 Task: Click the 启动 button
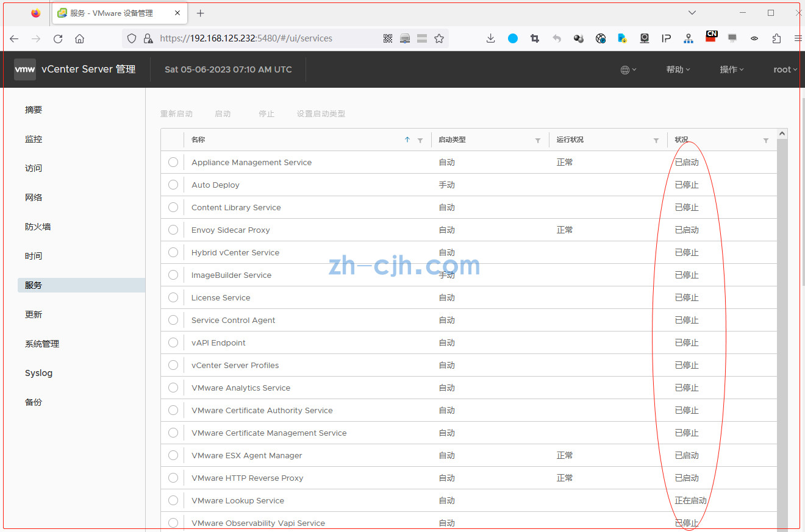pyautogui.click(x=223, y=114)
